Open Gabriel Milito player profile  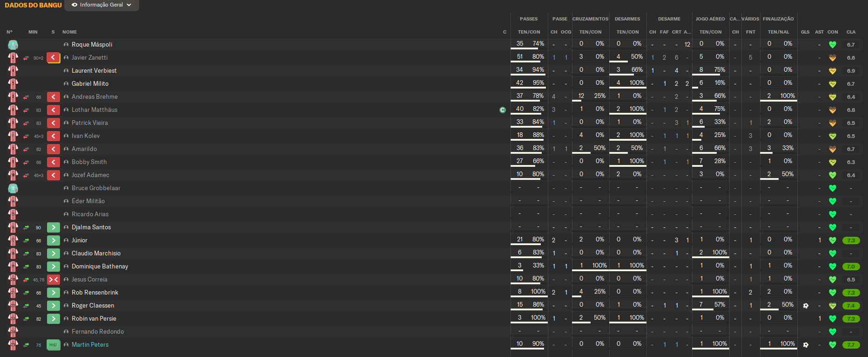coord(90,84)
